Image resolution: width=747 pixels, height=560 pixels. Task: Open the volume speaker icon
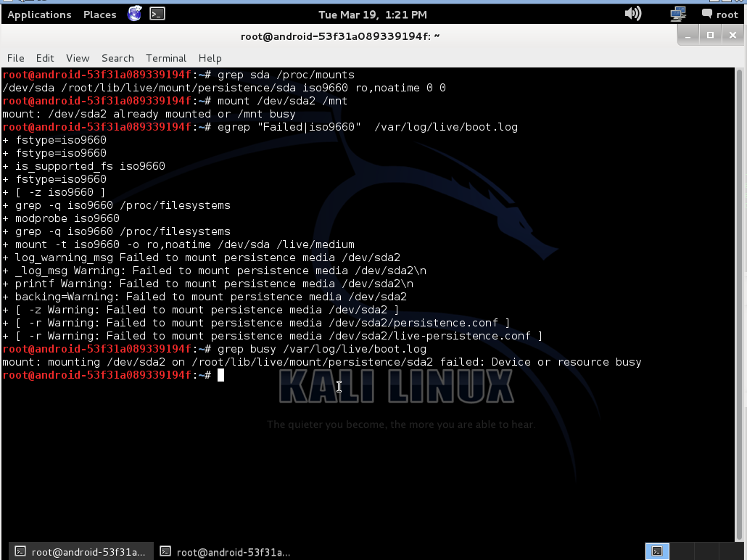(633, 13)
